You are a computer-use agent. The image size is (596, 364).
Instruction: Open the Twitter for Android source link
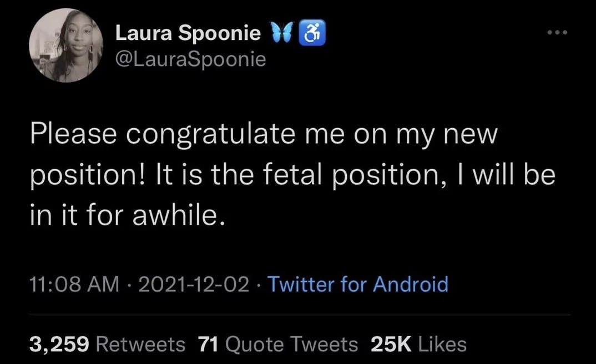point(358,285)
